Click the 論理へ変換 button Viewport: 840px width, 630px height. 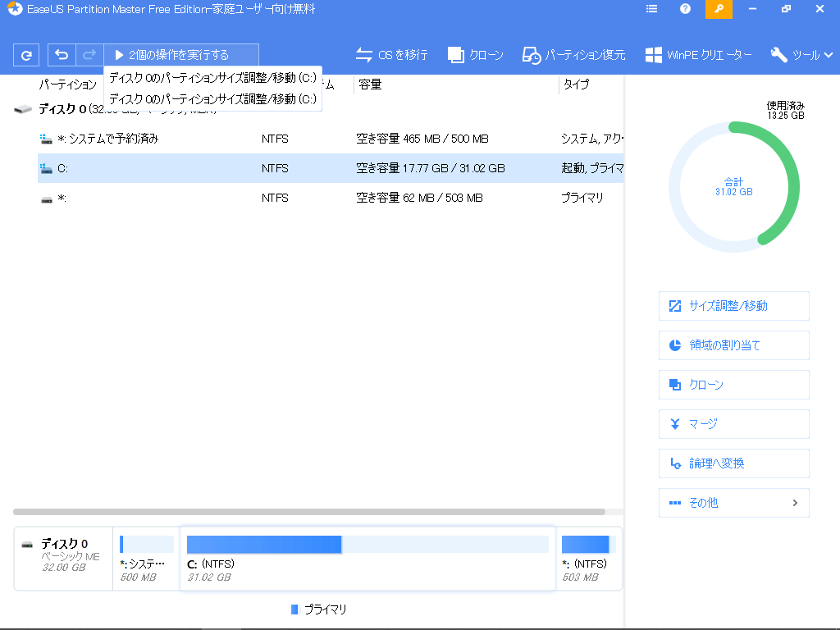[x=733, y=463]
